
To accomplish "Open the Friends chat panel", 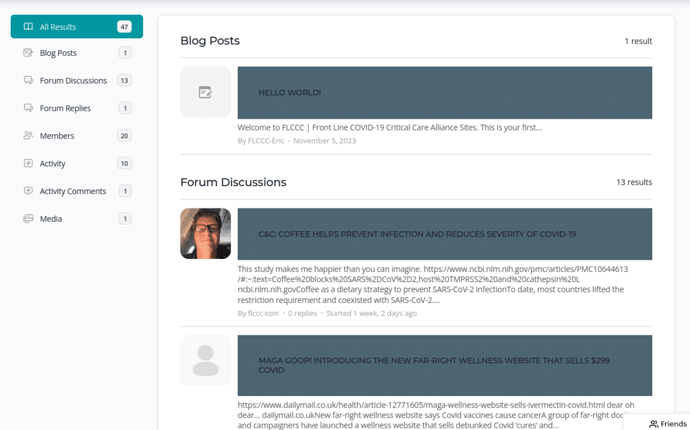I will click(667, 424).
